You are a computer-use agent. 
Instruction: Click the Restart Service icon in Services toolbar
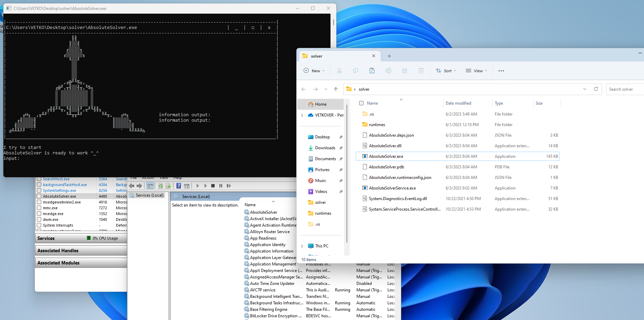229,186
